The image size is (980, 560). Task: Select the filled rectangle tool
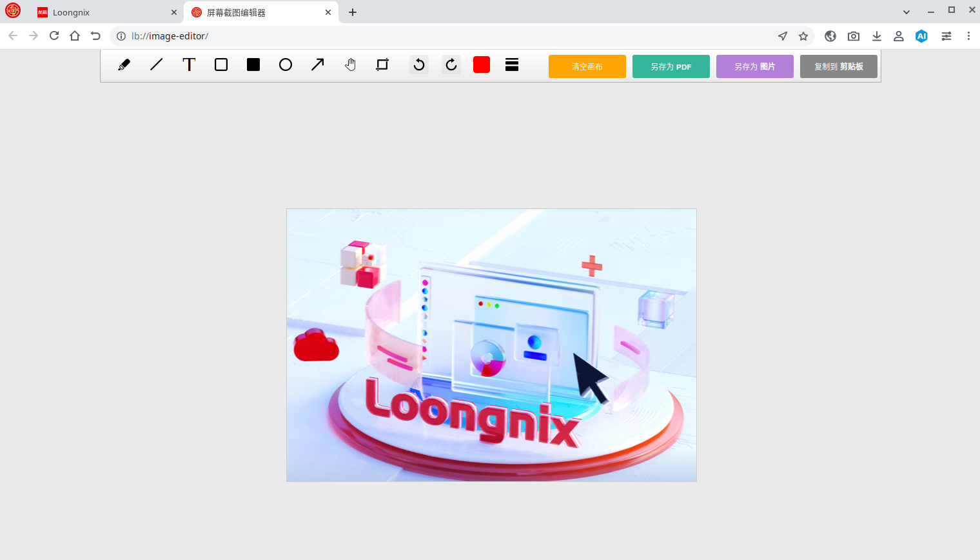253,65
